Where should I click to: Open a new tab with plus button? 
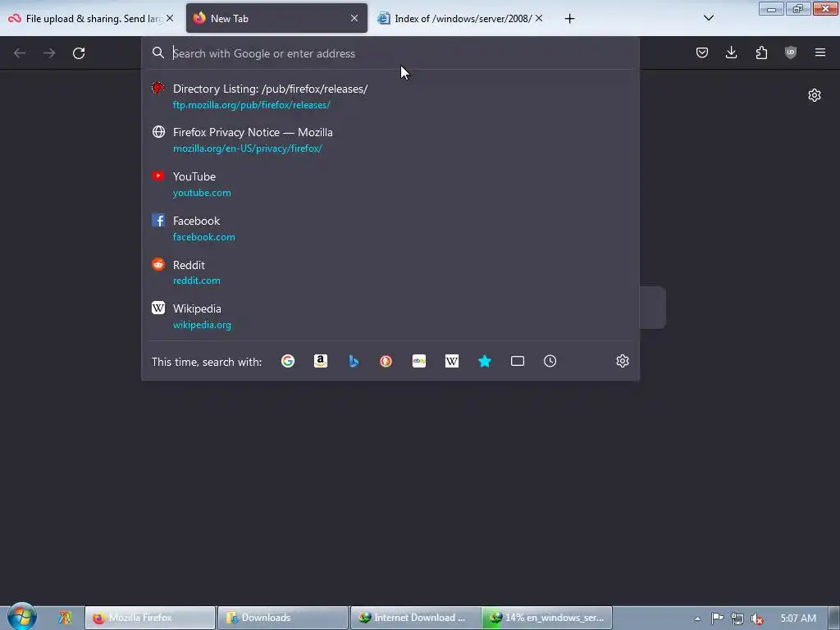(x=569, y=19)
